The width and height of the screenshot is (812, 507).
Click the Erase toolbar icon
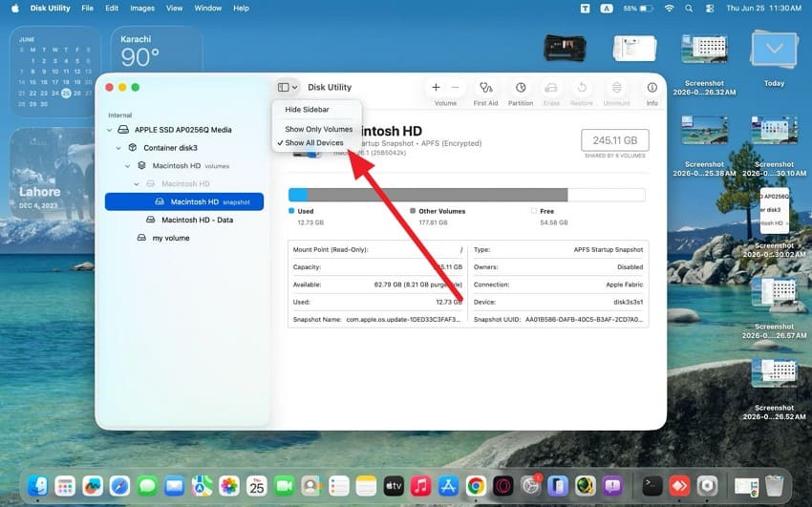click(x=551, y=88)
